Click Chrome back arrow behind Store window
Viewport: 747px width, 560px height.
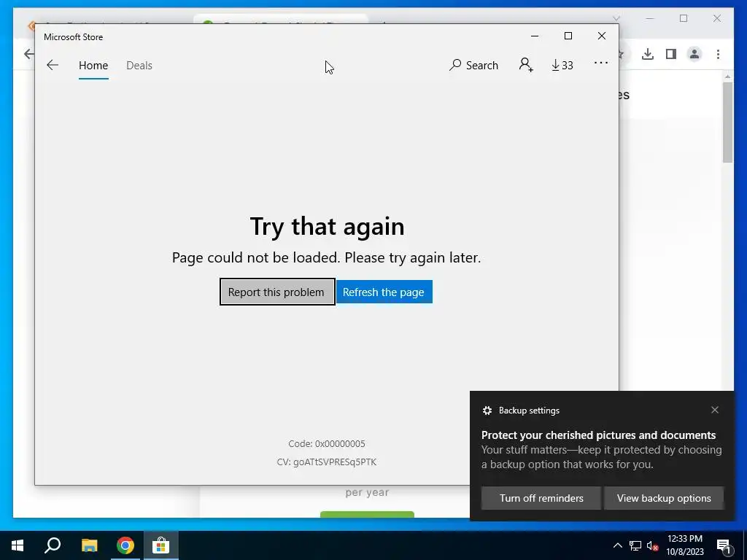point(28,54)
